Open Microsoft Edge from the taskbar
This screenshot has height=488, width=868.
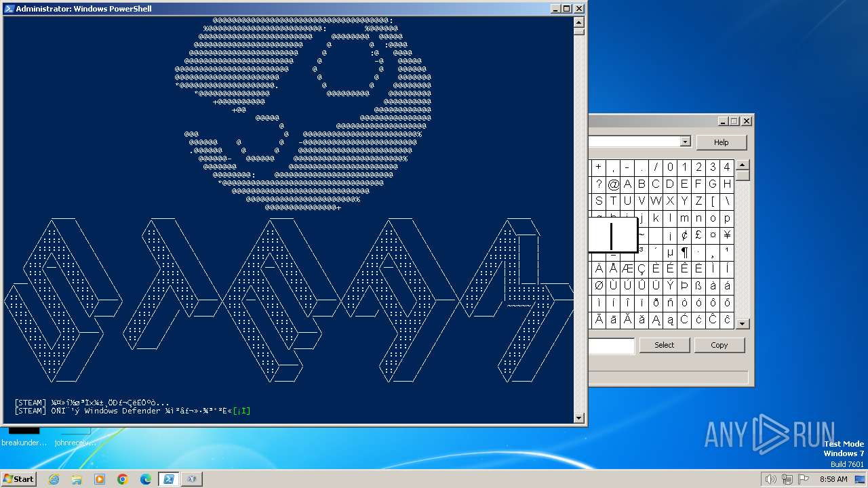tap(146, 479)
